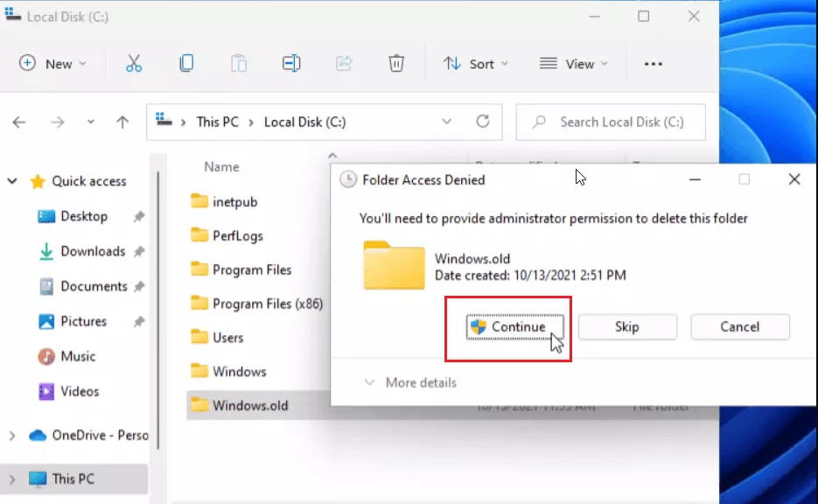Open the View dropdown menu

pos(573,64)
